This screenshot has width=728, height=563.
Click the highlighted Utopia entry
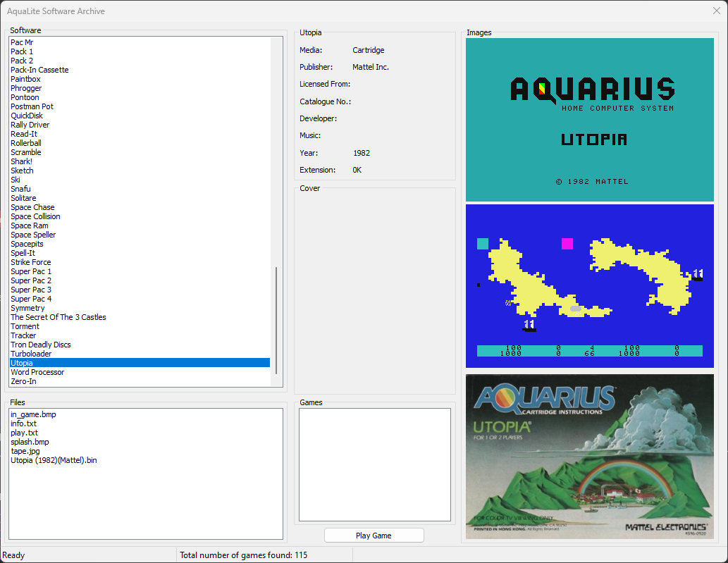click(140, 363)
